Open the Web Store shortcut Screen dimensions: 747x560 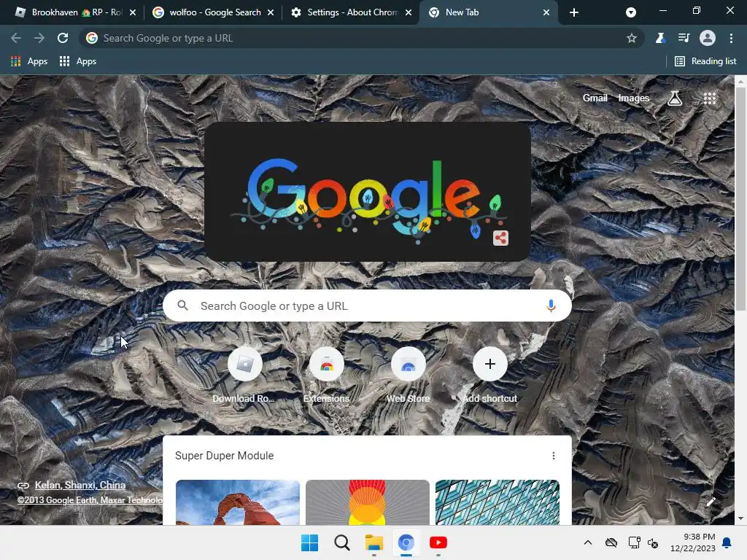tap(408, 376)
